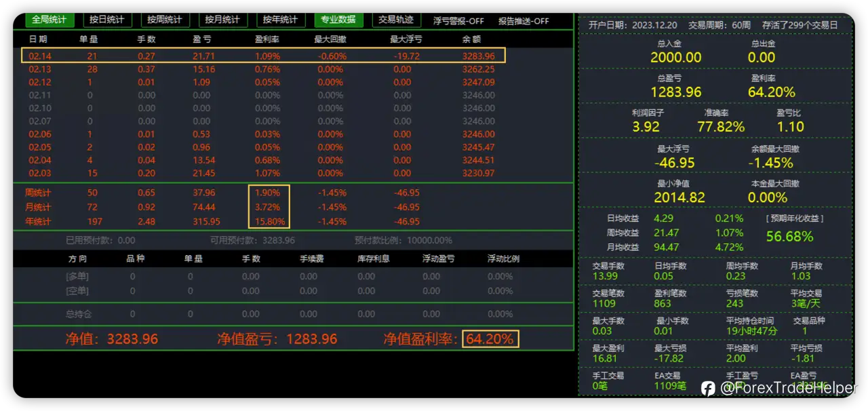Select the 02.10 date row
Image resolution: width=868 pixels, height=411 pixels.
coord(263,108)
